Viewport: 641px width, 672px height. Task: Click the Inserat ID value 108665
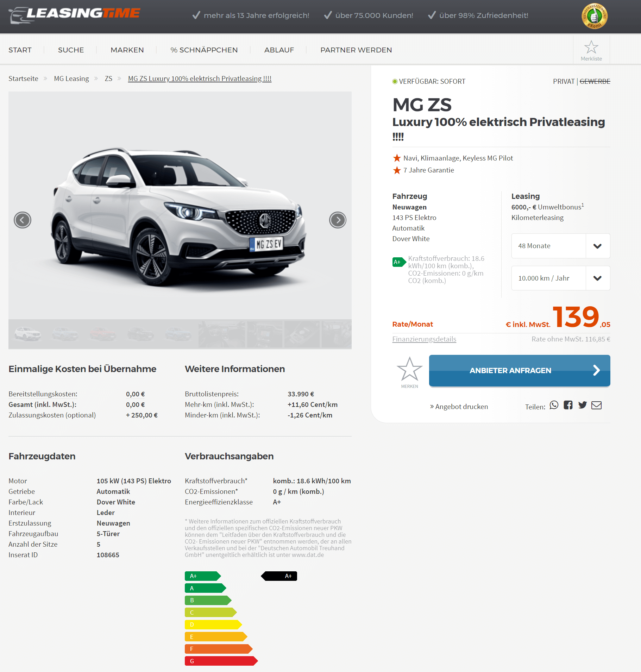[108, 555]
